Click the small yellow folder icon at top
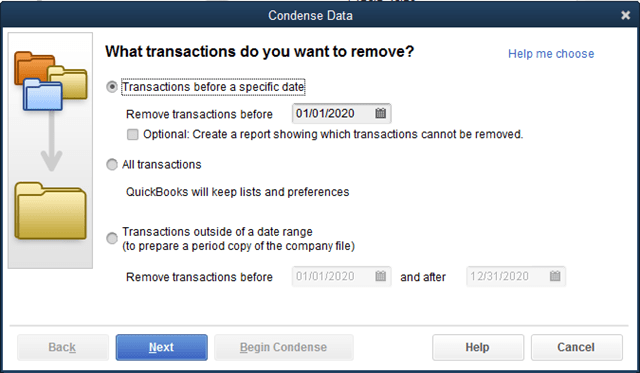The height and width of the screenshot is (373, 640). (x=69, y=82)
